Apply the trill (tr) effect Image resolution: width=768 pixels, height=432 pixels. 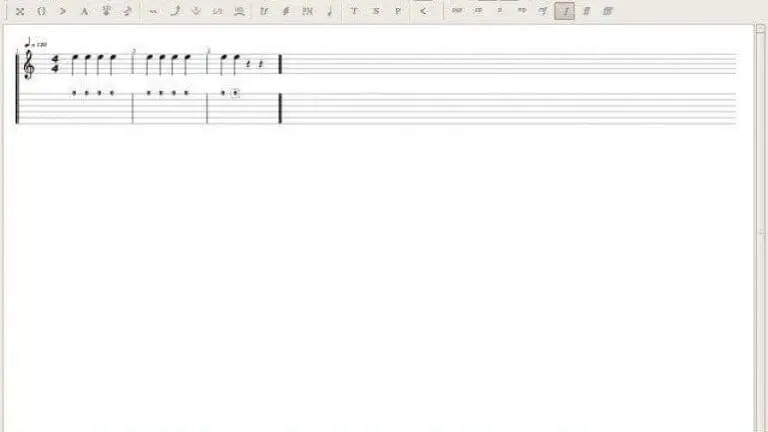coord(264,11)
